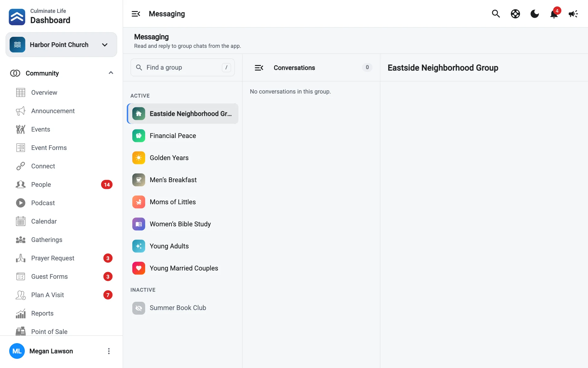This screenshot has height=368, width=588.
Task: Open Announcement in the sidebar
Action: click(x=53, y=111)
